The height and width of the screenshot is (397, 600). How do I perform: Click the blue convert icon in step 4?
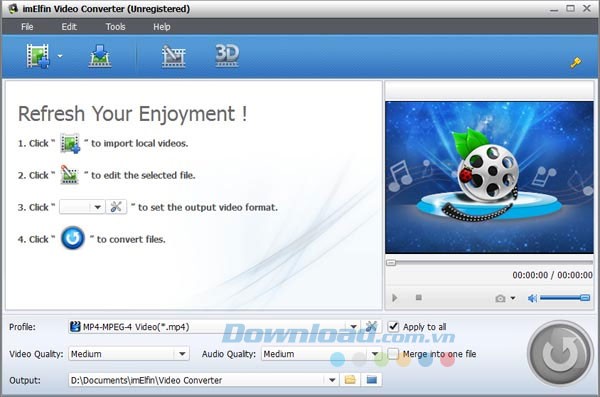pos(73,238)
